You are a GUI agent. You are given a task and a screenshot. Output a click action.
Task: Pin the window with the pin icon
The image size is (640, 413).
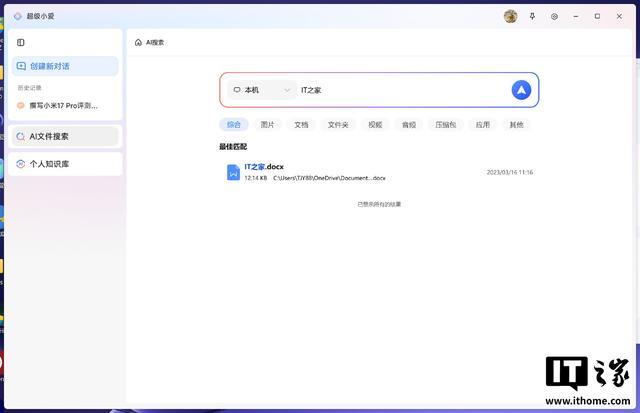click(x=532, y=16)
